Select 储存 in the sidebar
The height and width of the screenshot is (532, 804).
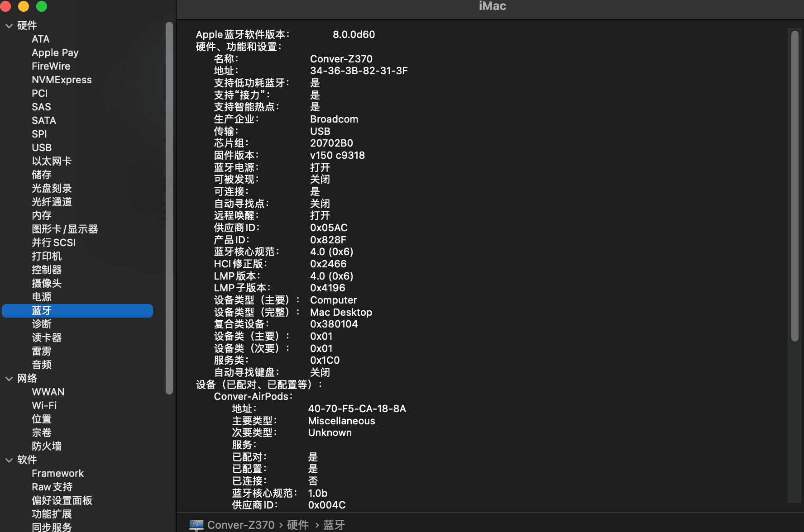[x=42, y=175]
